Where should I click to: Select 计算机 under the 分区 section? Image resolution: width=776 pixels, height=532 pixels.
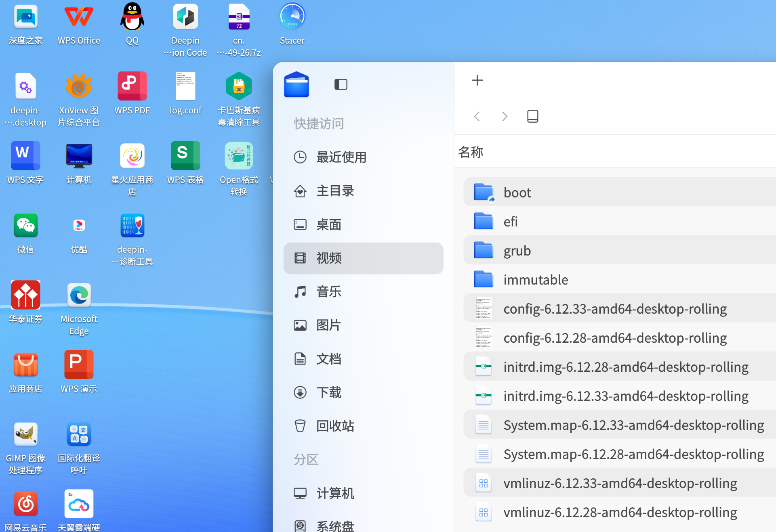(364, 493)
